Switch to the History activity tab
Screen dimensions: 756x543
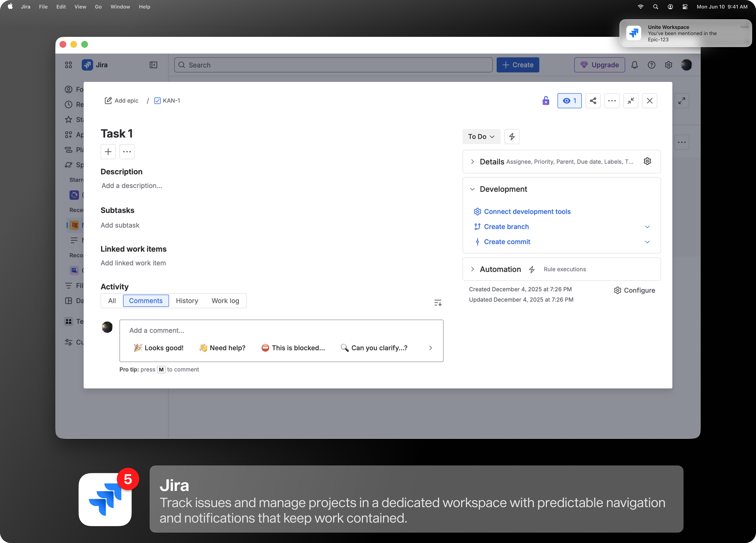click(x=187, y=301)
